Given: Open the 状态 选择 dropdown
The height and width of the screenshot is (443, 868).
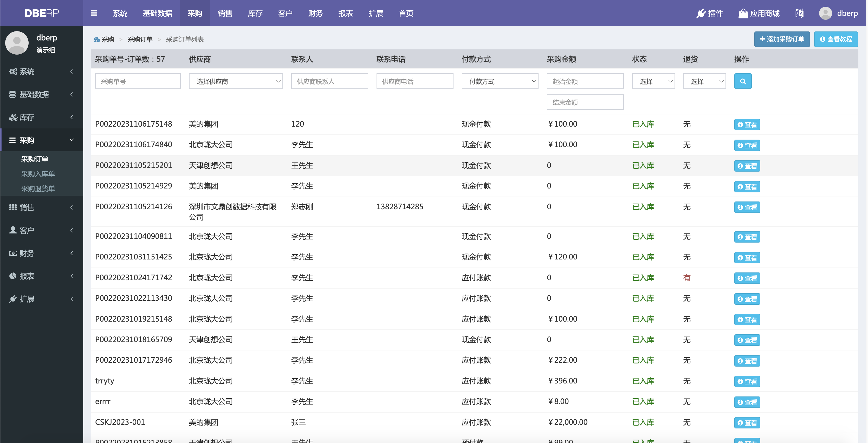Looking at the screenshot, I should (x=653, y=81).
